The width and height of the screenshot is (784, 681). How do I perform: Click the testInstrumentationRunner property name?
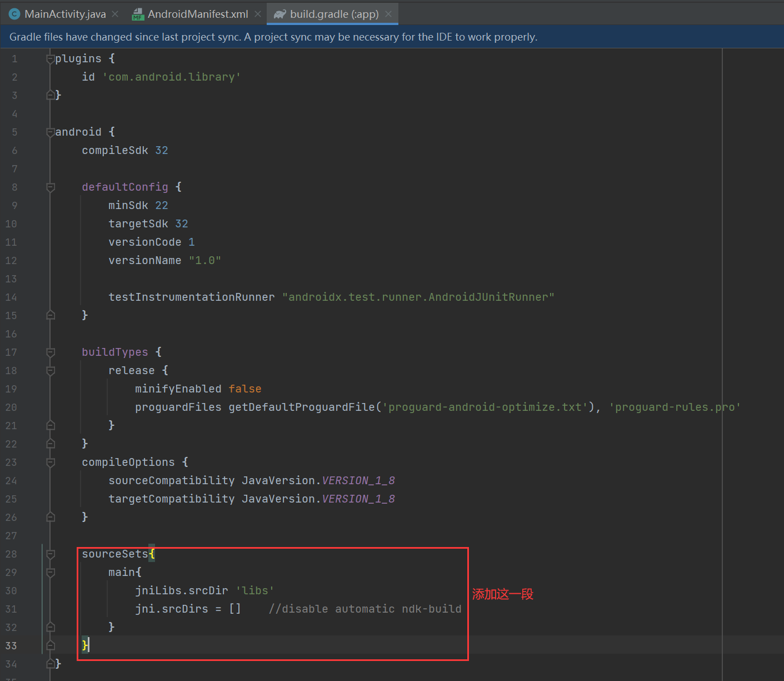coord(192,297)
